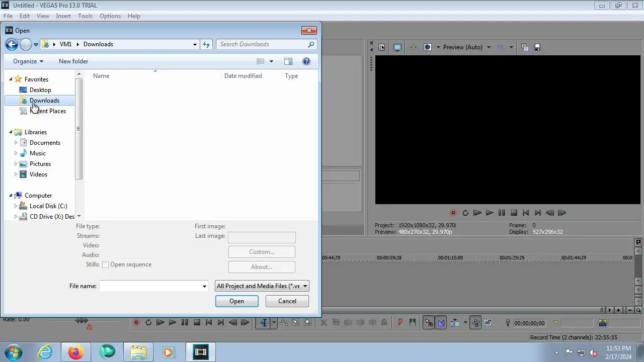Open the Organize menu button
Image resolution: width=644 pixels, height=362 pixels.
coord(28,61)
